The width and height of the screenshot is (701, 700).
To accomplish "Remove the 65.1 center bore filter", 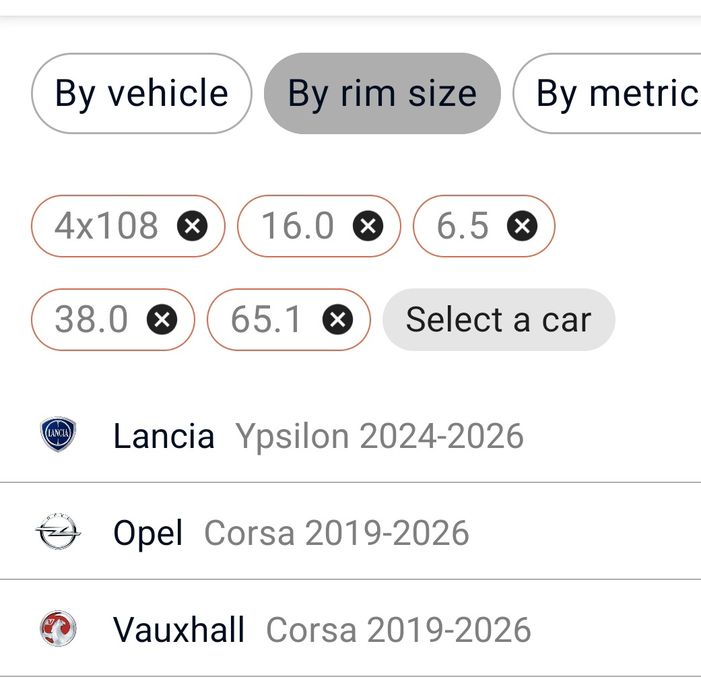I will pos(338,320).
